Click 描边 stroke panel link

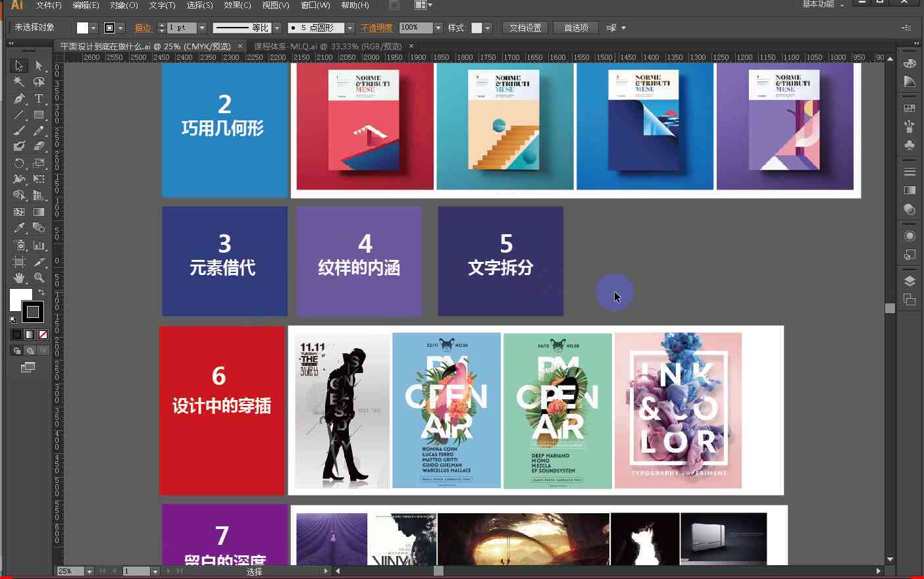pos(143,28)
